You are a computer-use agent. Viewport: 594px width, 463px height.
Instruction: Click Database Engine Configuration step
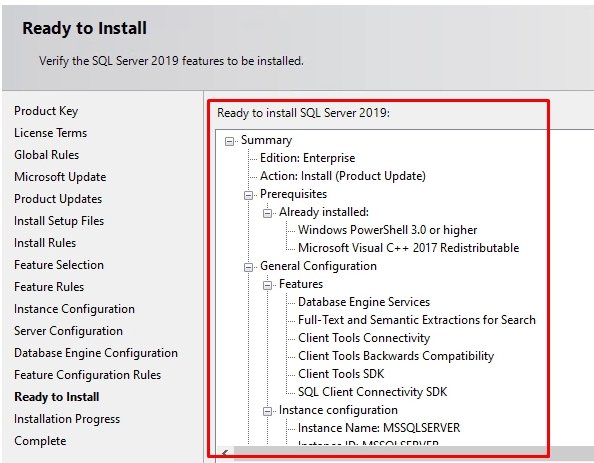[x=96, y=353]
